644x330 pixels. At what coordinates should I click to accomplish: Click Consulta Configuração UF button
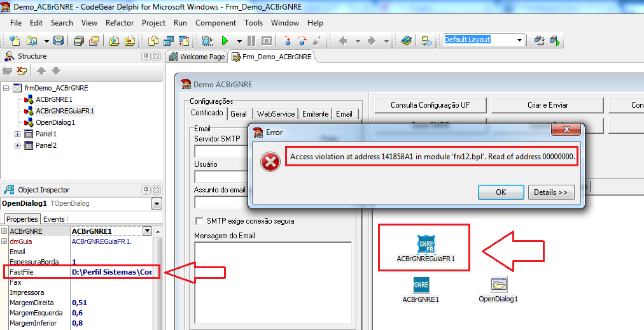tap(430, 105)
